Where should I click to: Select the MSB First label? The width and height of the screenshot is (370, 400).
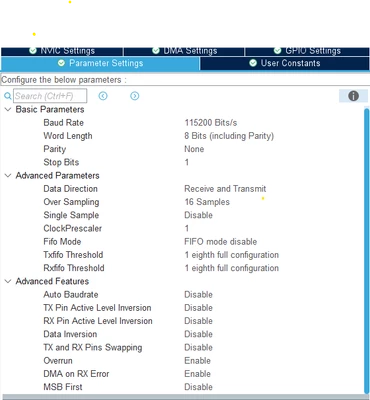[x=63, y=387]
